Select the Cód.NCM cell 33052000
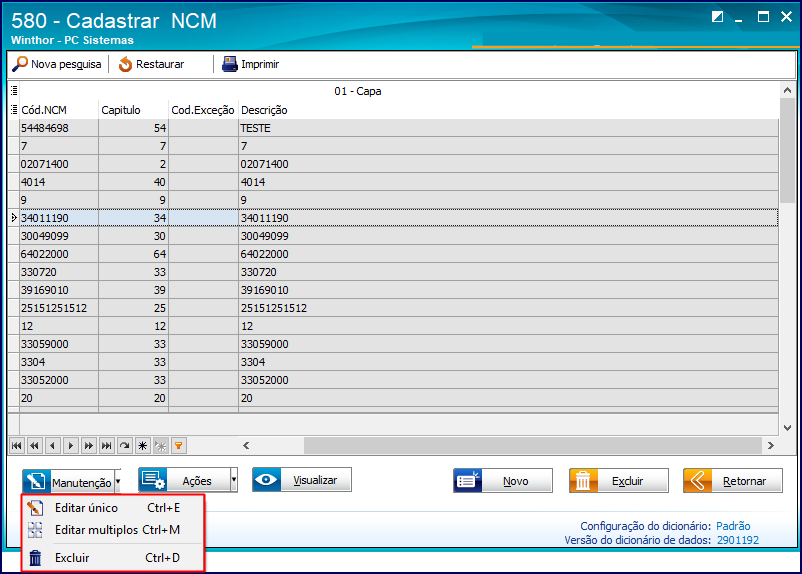This screenshot has width=802, height=574. click(x=59, y=380)
